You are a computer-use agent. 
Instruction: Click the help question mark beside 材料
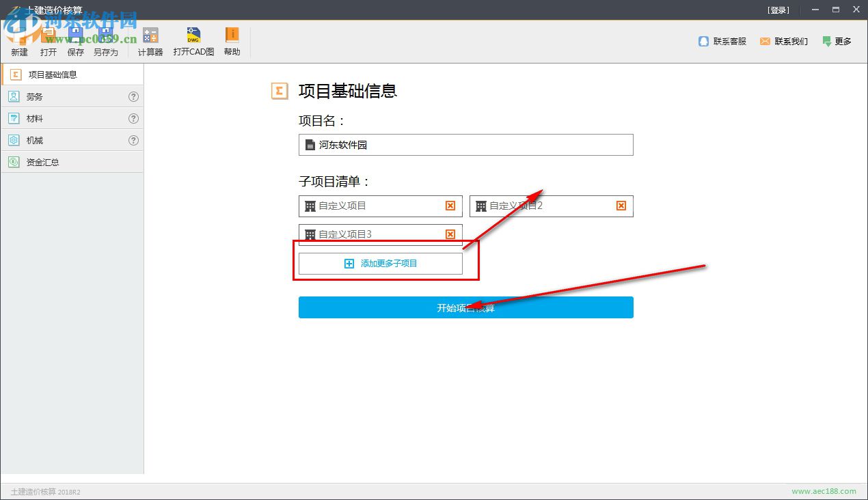133,119
